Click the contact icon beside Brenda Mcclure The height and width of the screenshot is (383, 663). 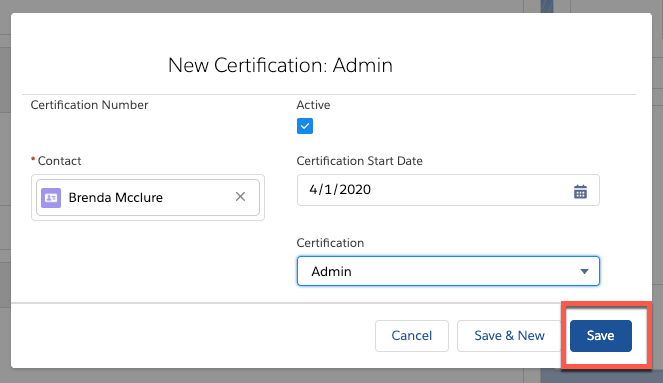51,198
